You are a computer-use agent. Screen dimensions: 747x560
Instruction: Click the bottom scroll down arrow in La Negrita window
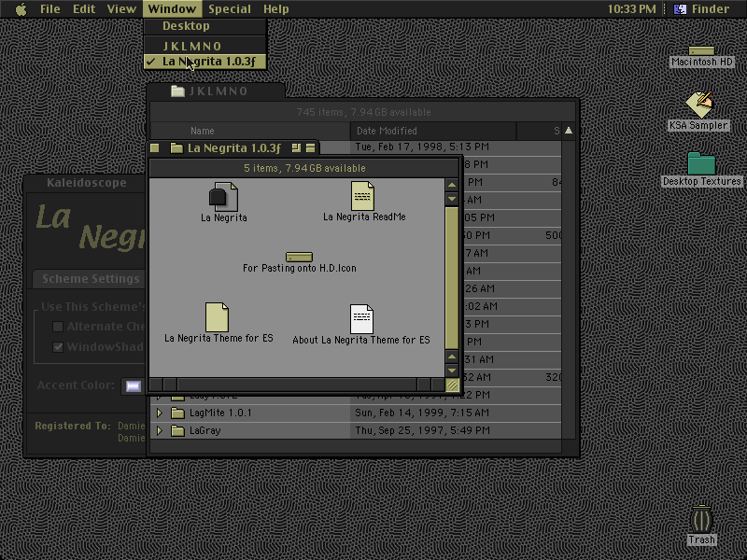(452, 371)
